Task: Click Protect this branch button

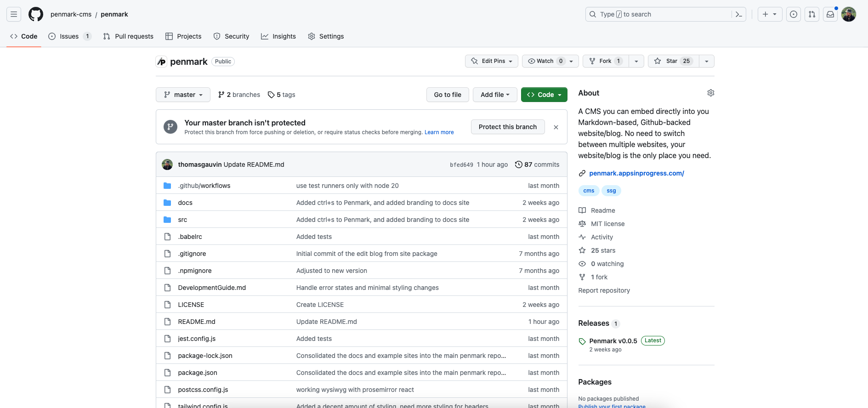Action: (x=508, y=127)
